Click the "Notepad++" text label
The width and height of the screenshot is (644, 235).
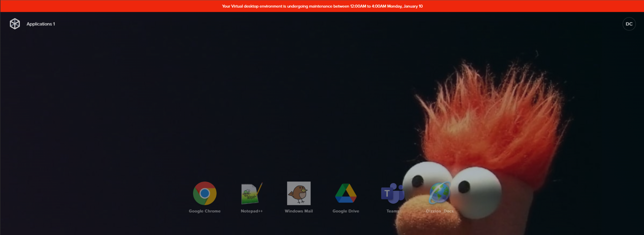point(252,211)
